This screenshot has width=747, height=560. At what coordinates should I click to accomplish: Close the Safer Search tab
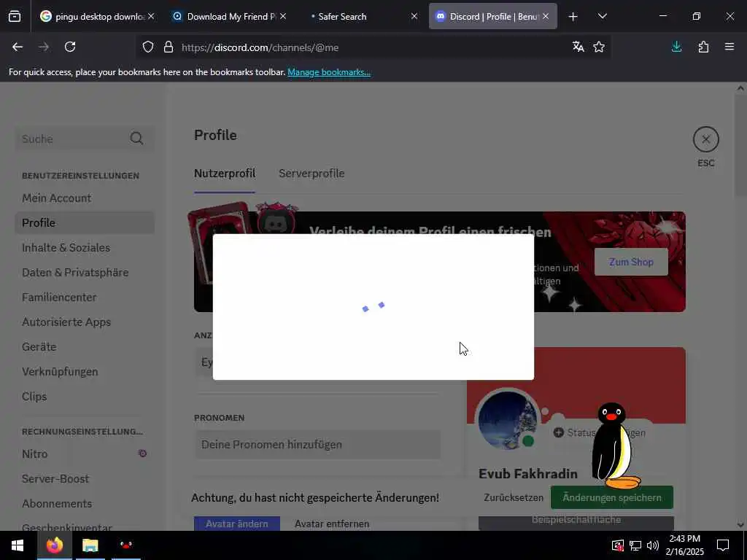414,16
